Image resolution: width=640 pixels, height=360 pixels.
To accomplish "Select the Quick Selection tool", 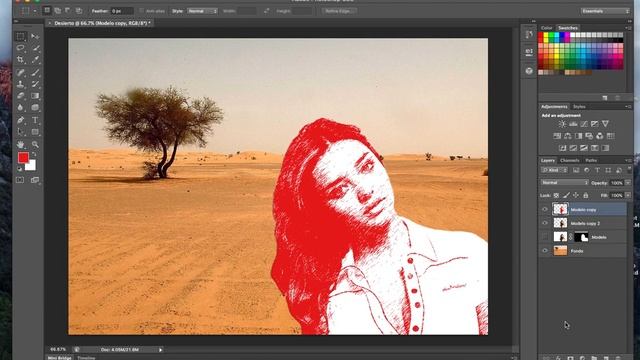I will [35, 48].
